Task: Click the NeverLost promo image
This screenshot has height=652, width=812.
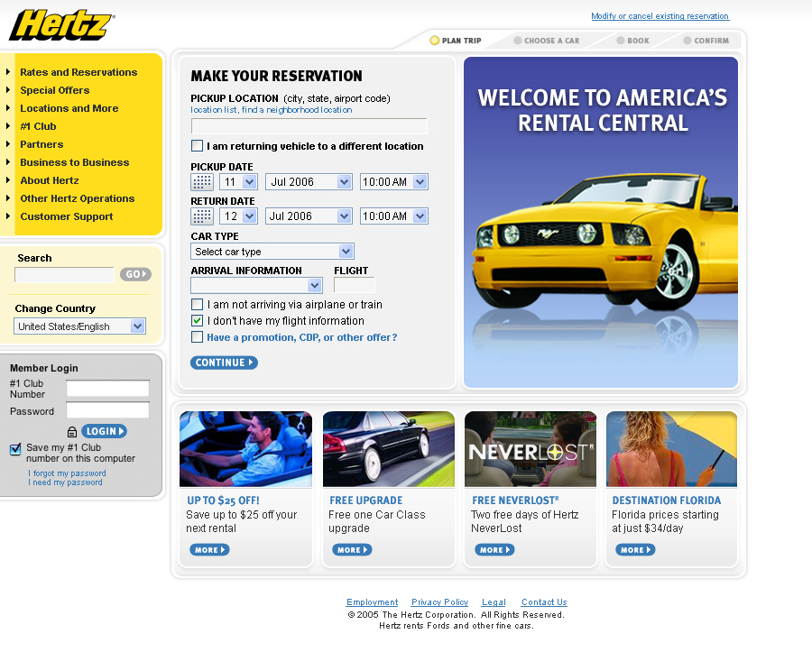Action: pos(531,449)
